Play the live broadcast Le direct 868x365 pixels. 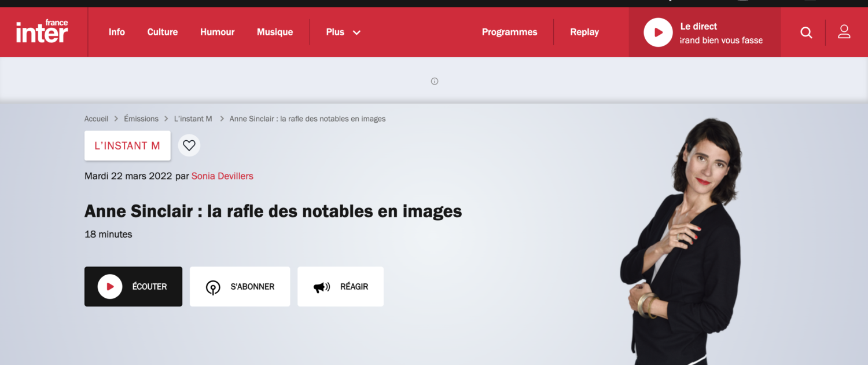(x=658, y=32)
